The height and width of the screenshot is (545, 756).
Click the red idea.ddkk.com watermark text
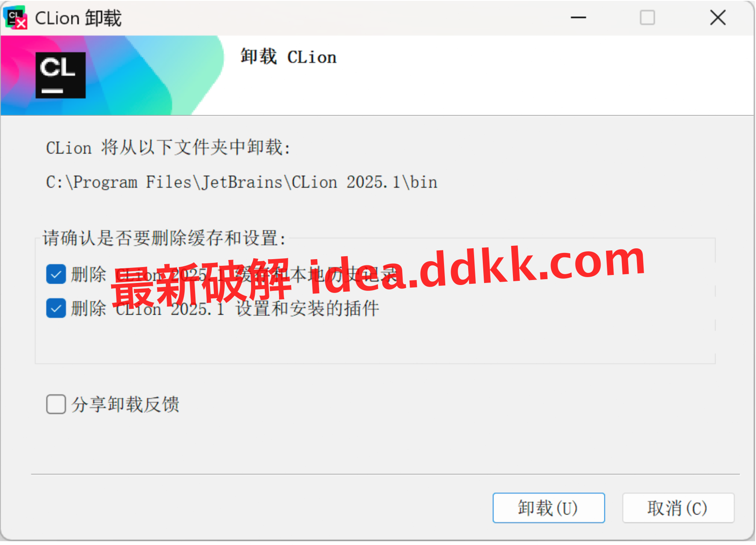378,275
